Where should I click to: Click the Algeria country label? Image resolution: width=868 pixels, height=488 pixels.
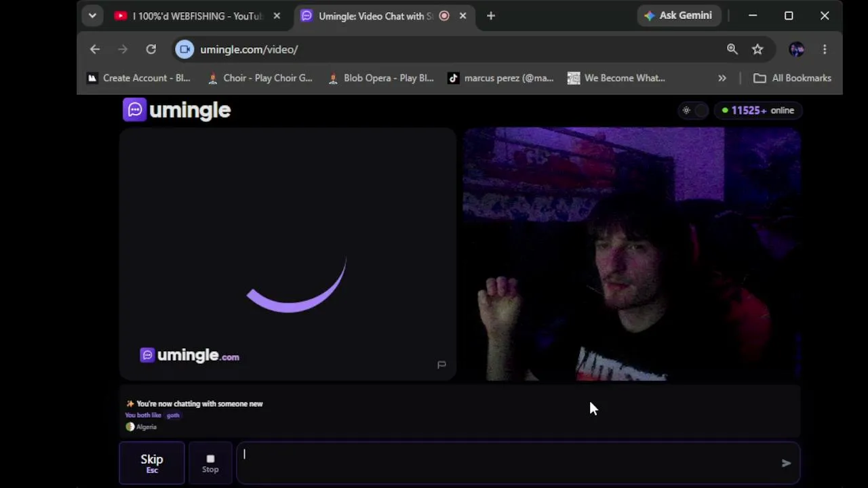point(142,427)
